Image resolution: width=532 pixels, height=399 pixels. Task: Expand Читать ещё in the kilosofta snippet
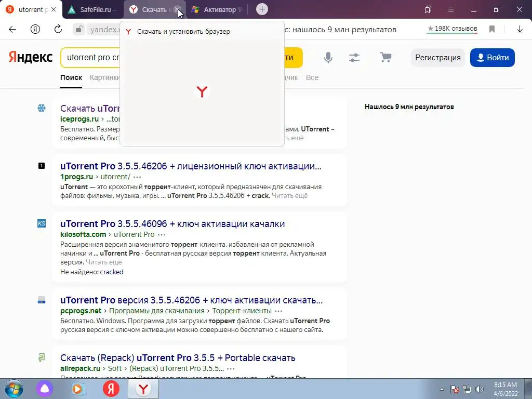(x=103, y=262)
